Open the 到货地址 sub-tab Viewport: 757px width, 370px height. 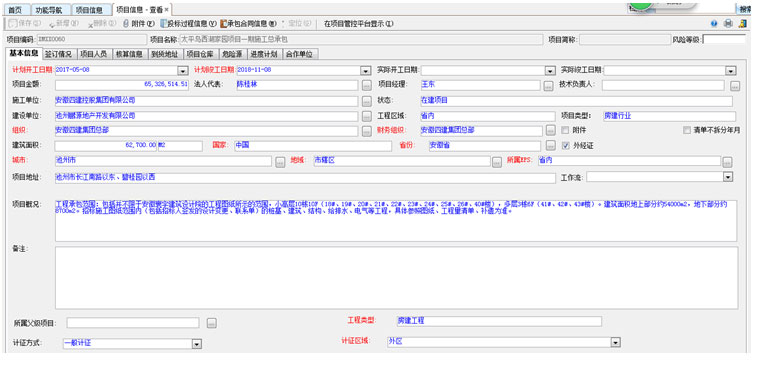[x=165, y=54]
